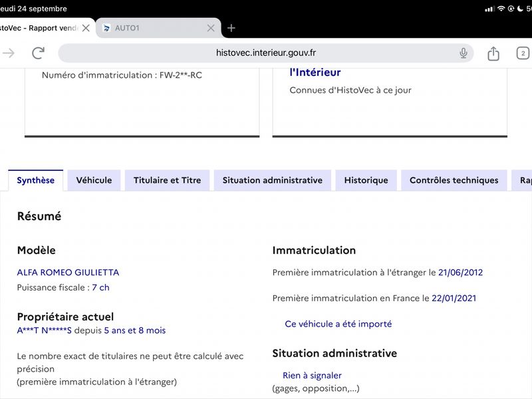The height and width of the screenshot is (399, 532).
Task: Open the Titulaire et Titre tab
Action: point(168,180)
